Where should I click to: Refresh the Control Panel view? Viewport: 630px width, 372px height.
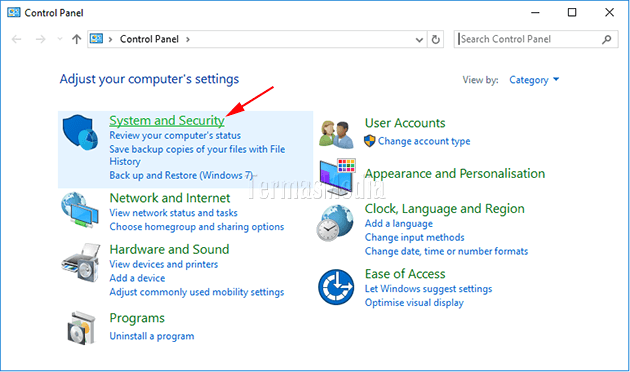436,39
